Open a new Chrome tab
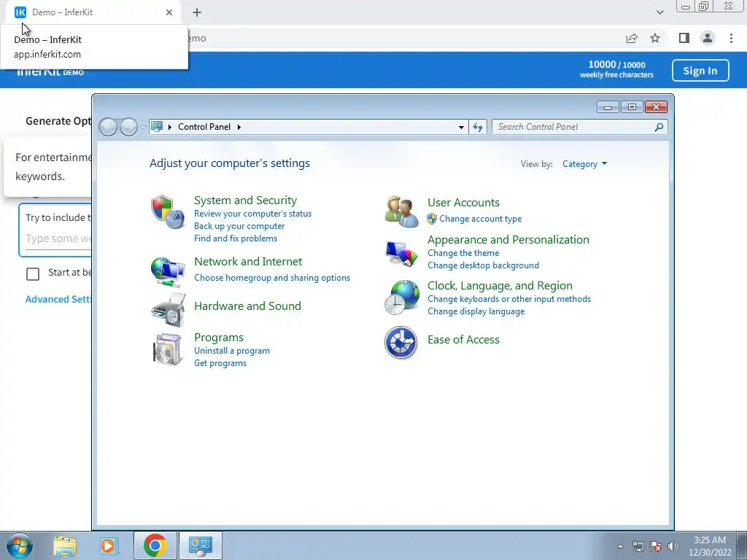 (x=197, y=12)
